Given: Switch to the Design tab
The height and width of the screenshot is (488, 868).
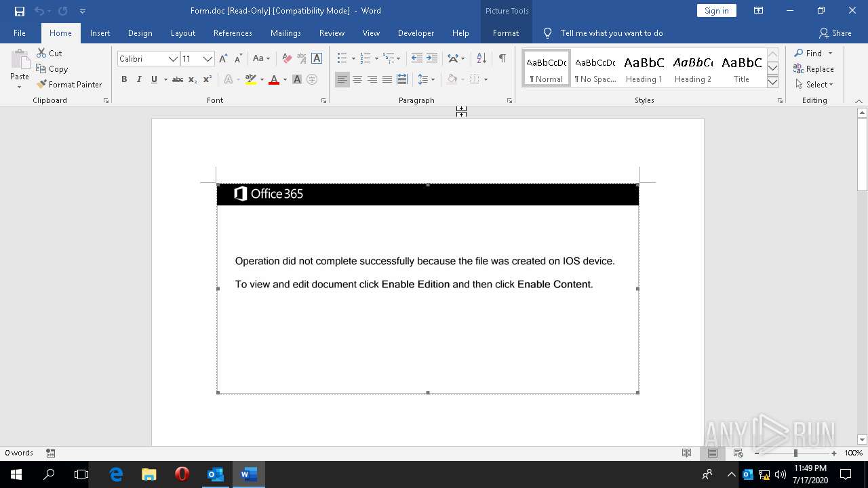Looking at the screenshot, I should pos(140,33).
